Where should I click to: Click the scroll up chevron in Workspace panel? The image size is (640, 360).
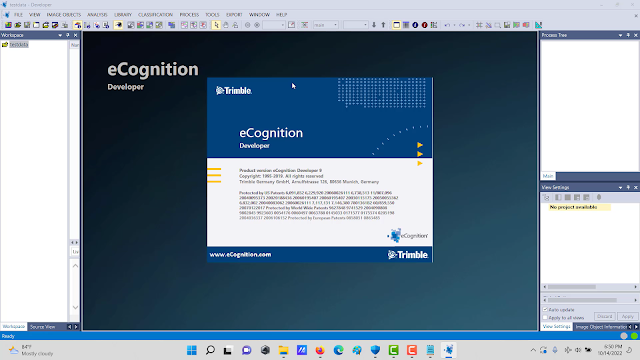tap(76, 266)
